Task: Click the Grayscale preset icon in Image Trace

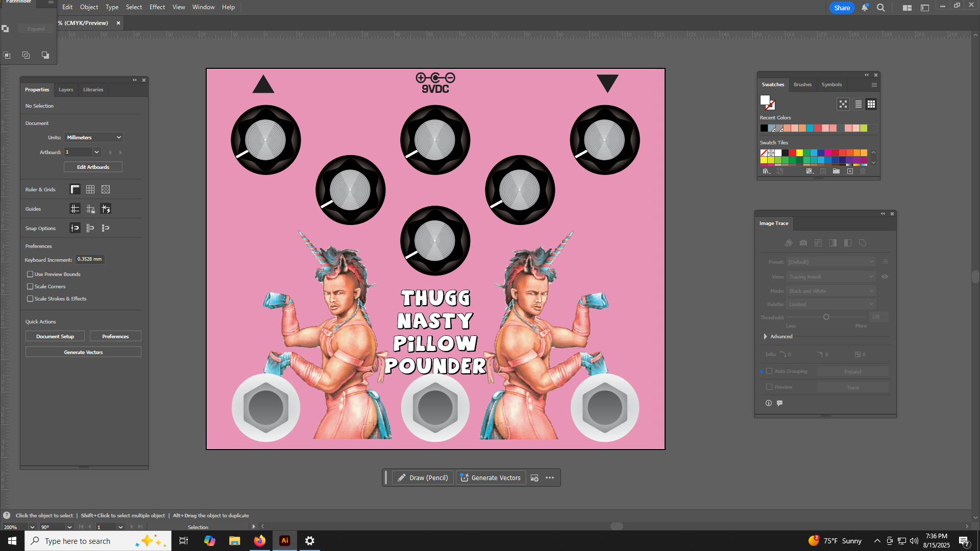Action: click(x=833, y=243)
